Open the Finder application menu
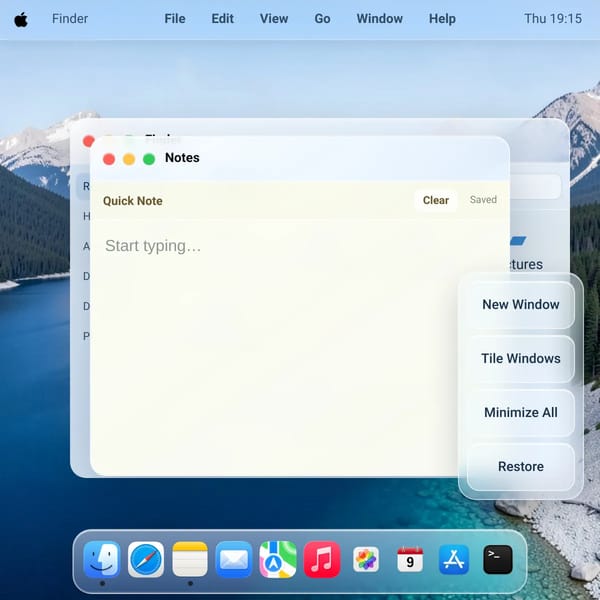Image resolution: width=600 pixels, height=600 pixels. pos(70,19)
